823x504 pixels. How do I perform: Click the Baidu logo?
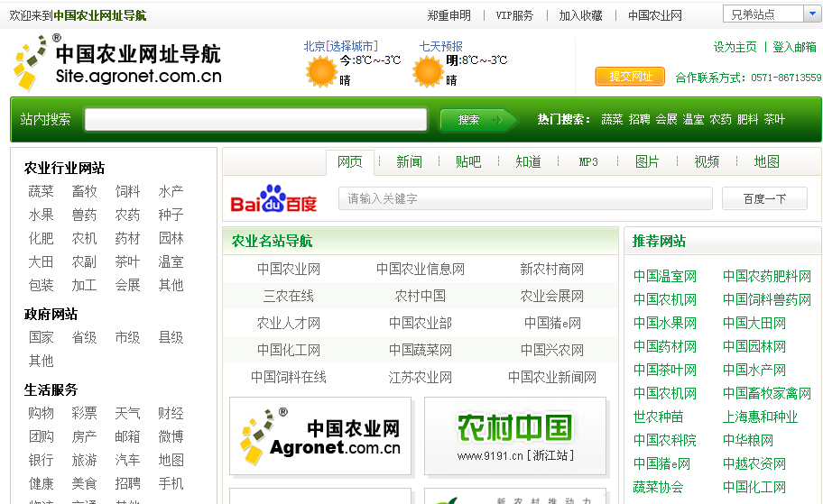[x=273, y=198]
